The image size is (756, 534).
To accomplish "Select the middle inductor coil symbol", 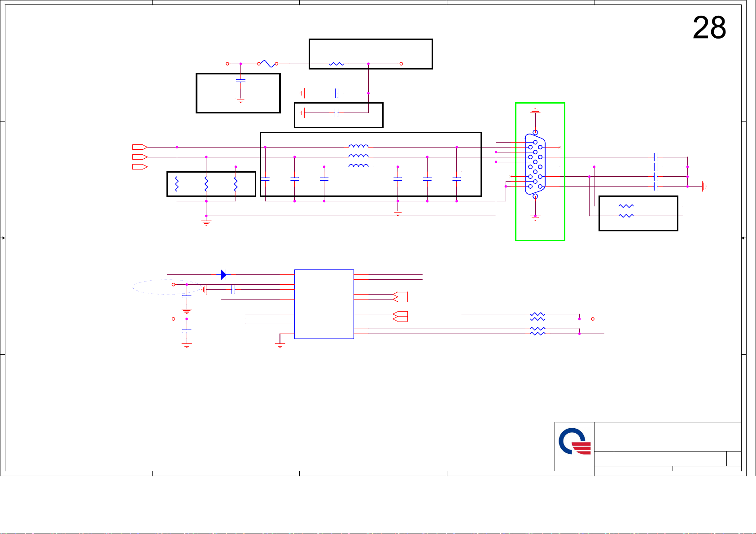I will [x=358, y=156].
